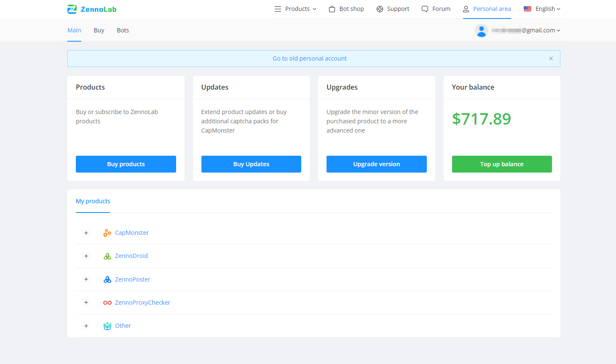The image size is (616, 364).
Task: Go to Personal area
Action: tap(492, 9)
